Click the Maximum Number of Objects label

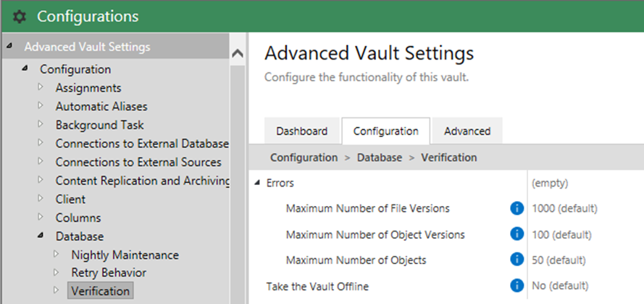(x=356, y=260)
